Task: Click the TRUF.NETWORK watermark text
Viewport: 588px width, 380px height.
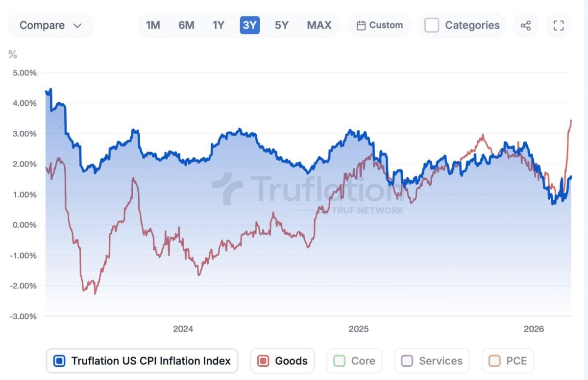Action: tap(367, 210)
